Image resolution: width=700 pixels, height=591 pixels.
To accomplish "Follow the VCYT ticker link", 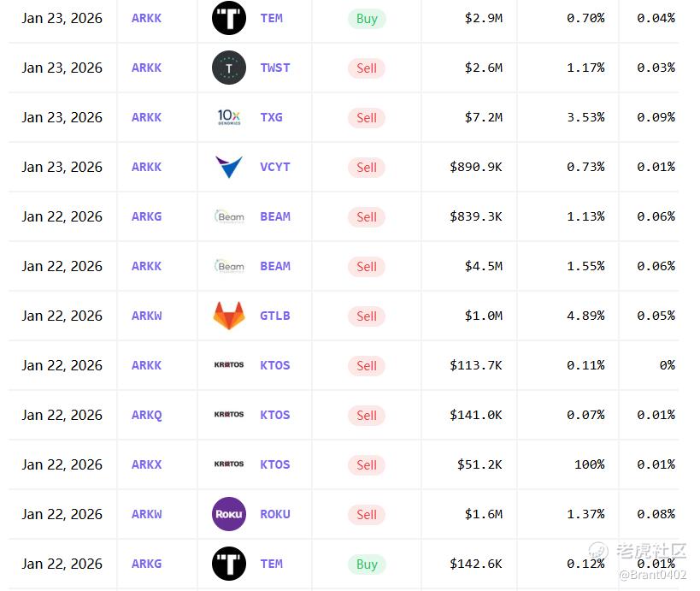I will (275, 167).
